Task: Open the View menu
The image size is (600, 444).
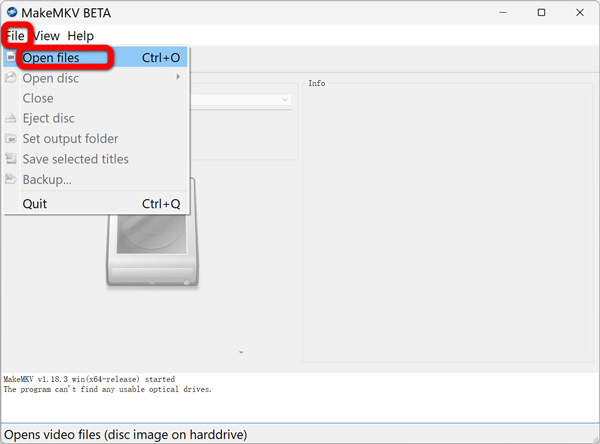Action: click(46, 36)
